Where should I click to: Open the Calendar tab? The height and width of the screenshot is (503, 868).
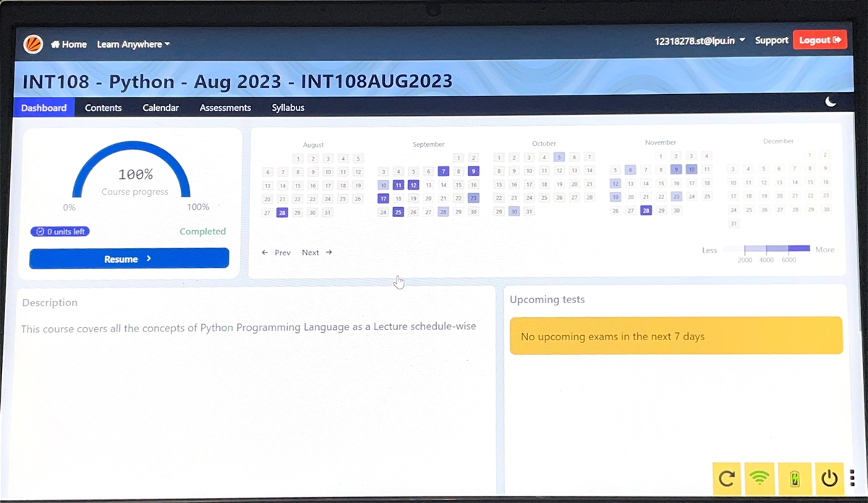click(x=161, y=108)
